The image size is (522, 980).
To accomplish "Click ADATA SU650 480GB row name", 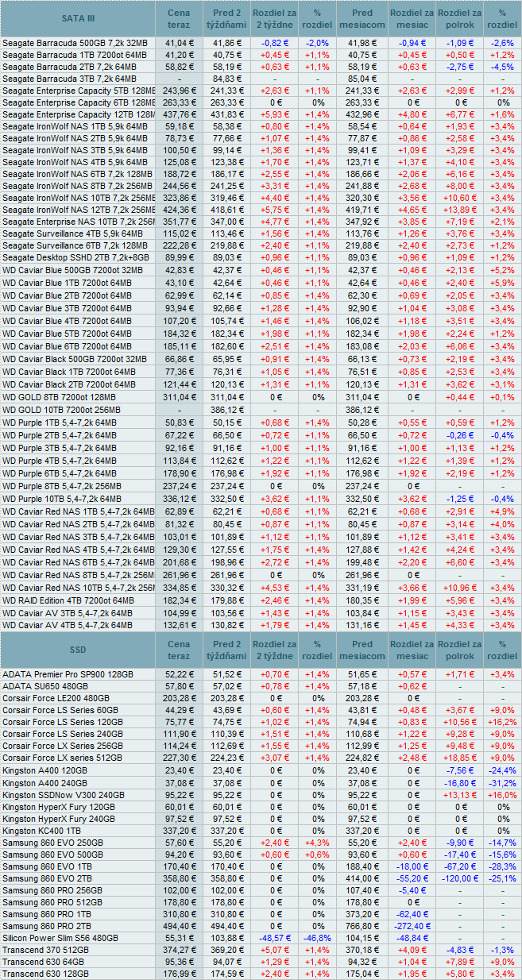I will tap(44, 686).
